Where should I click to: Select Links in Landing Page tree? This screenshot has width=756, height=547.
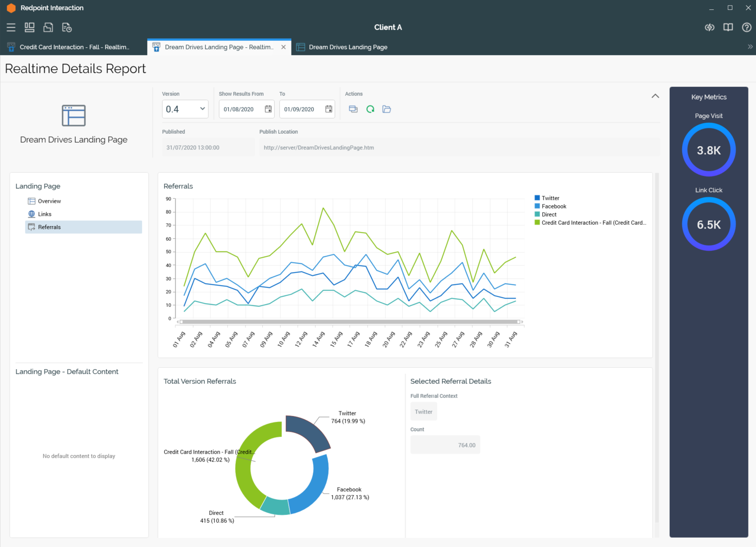(x=45, y=214)
